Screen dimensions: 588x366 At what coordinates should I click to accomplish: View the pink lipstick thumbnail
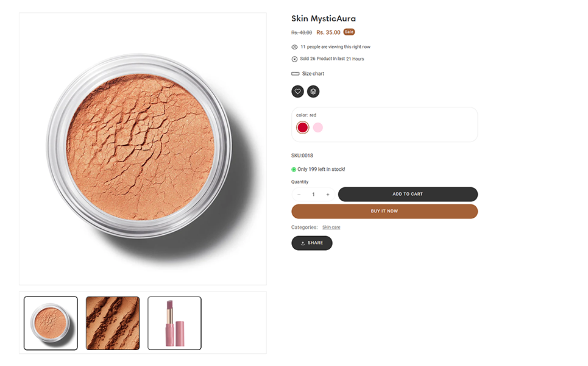pos(174,323)
